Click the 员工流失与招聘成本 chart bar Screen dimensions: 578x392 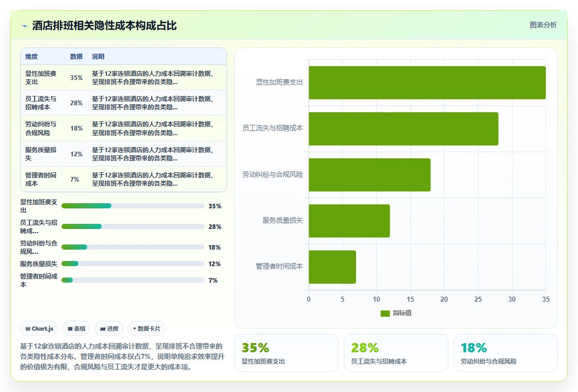tap(403, 128)
